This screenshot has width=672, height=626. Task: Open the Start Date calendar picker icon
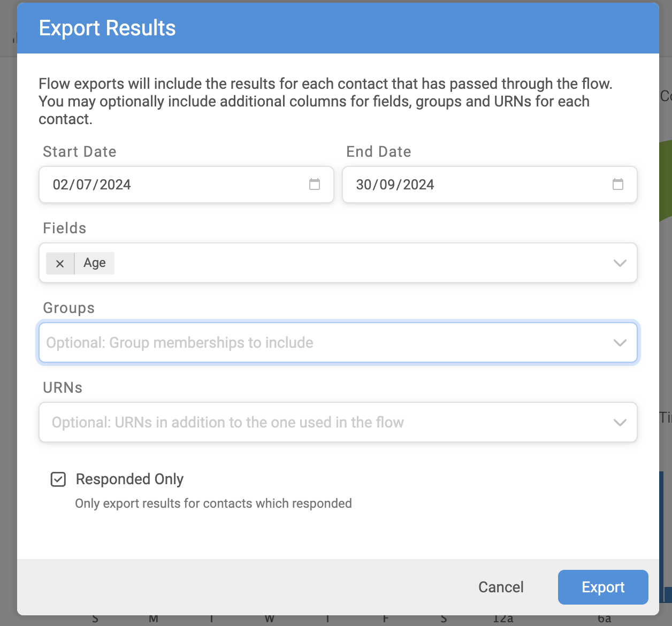pyautogui.click(x=315, y=185)
